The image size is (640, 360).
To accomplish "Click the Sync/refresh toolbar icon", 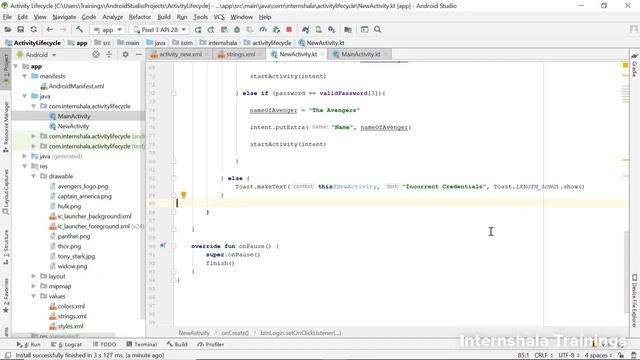I will click(x=33, y=30).
